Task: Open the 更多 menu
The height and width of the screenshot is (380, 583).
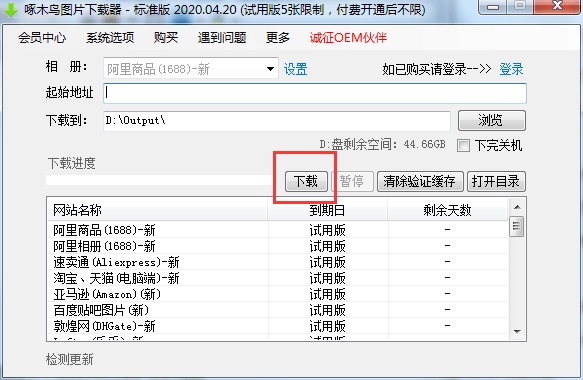Action: (278, 38)
